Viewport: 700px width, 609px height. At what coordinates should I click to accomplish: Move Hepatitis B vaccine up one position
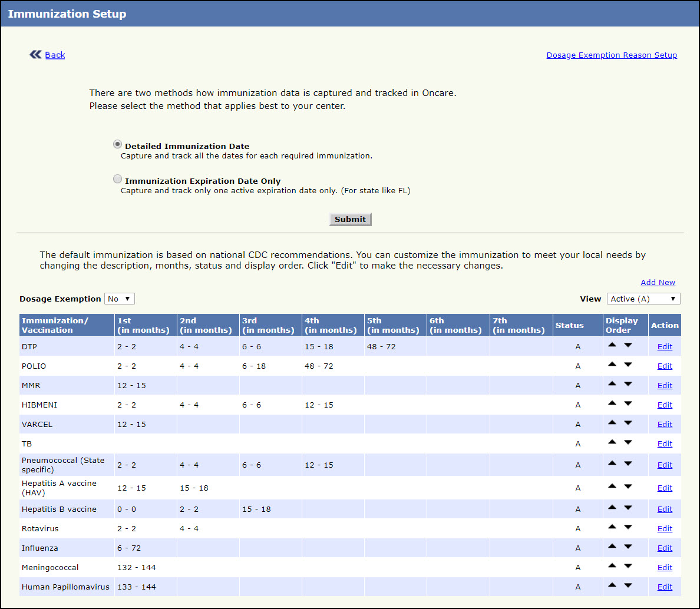(612, 508)
